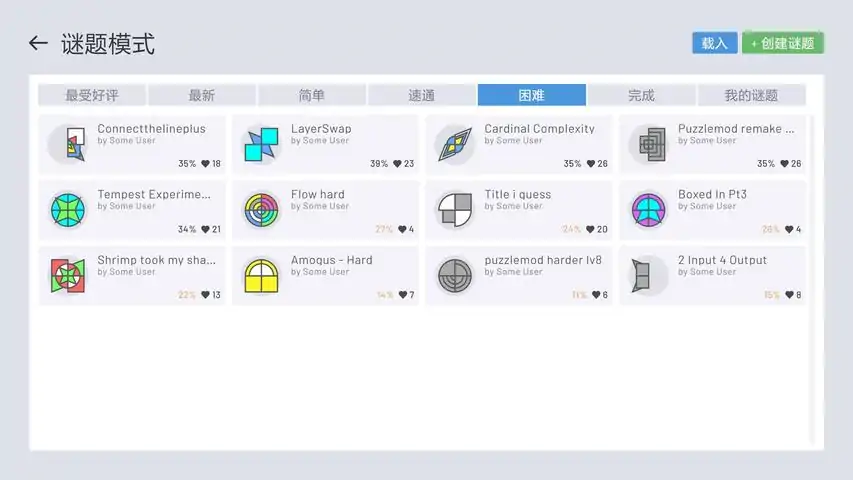Click the green 创建谜题 button

pyautogui.click(x=783, y=43)
